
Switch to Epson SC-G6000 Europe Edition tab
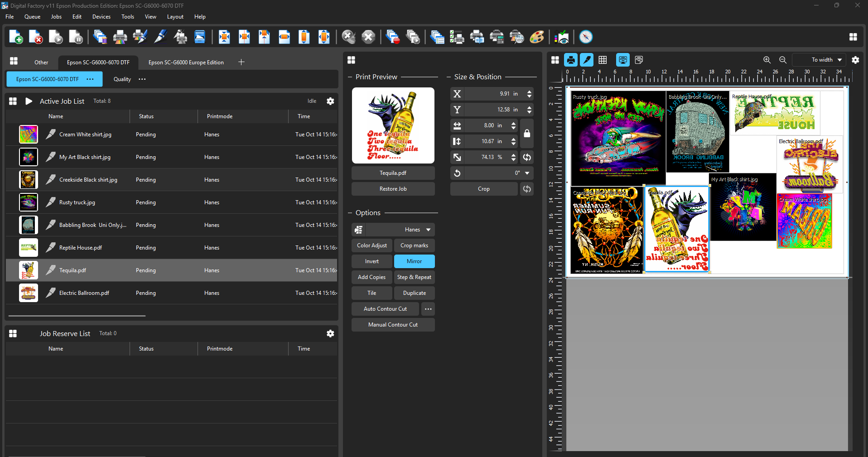pos(186,63)
